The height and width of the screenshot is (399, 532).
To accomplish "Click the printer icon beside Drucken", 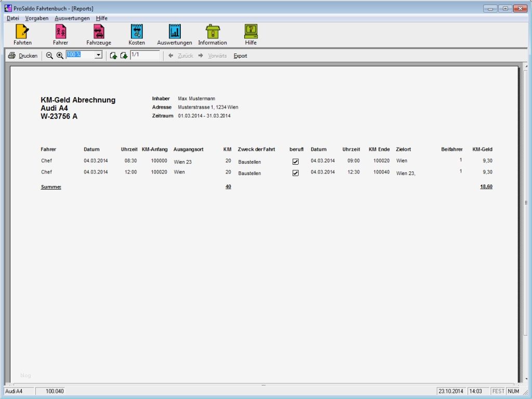I will tap(12, 56).
